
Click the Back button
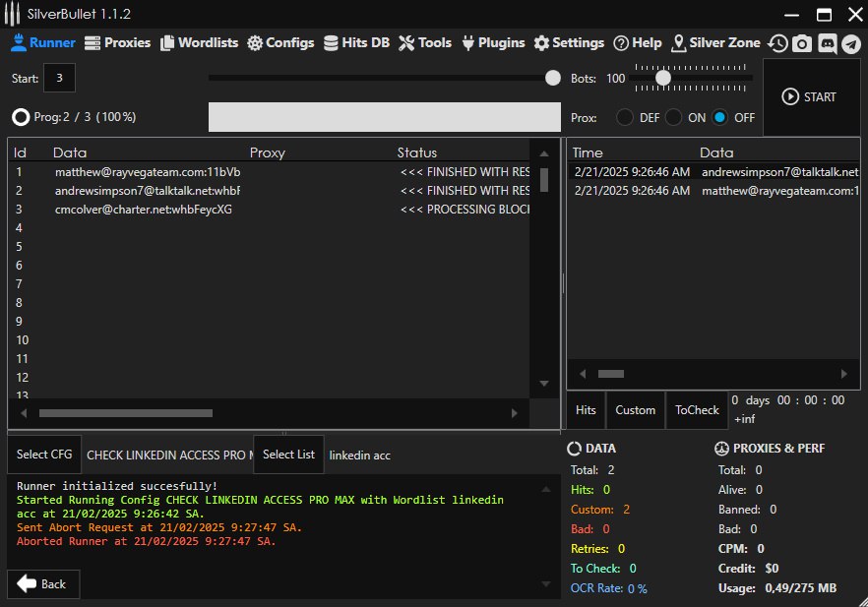pyautogui.click(x=43, y=584)
